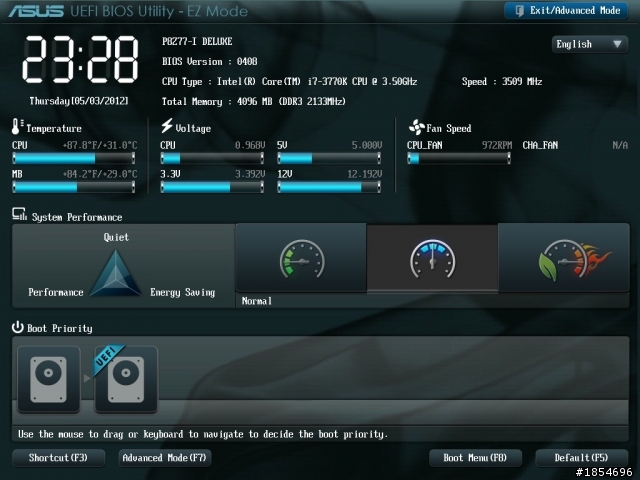The image size is (640, 480).
Task: Click the System Performance monitor icon
Action: pyautogui.click(x=19, y=214)
